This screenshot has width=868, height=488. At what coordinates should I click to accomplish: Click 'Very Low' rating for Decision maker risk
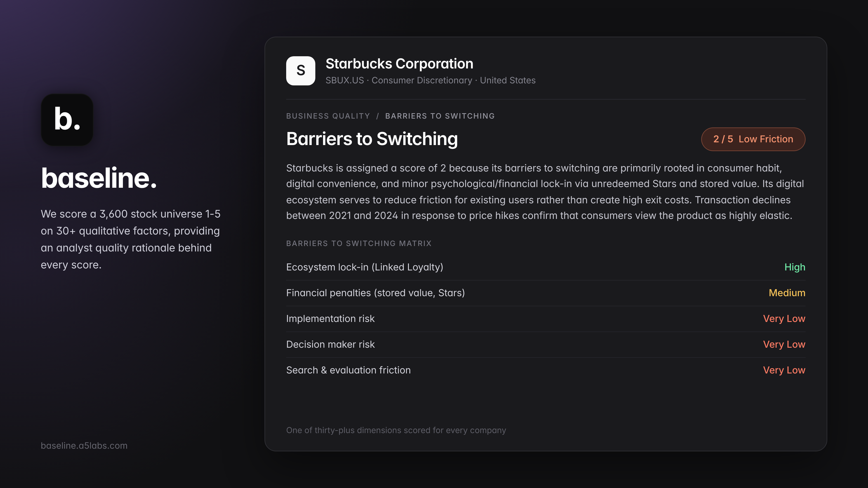coord(784,345)
